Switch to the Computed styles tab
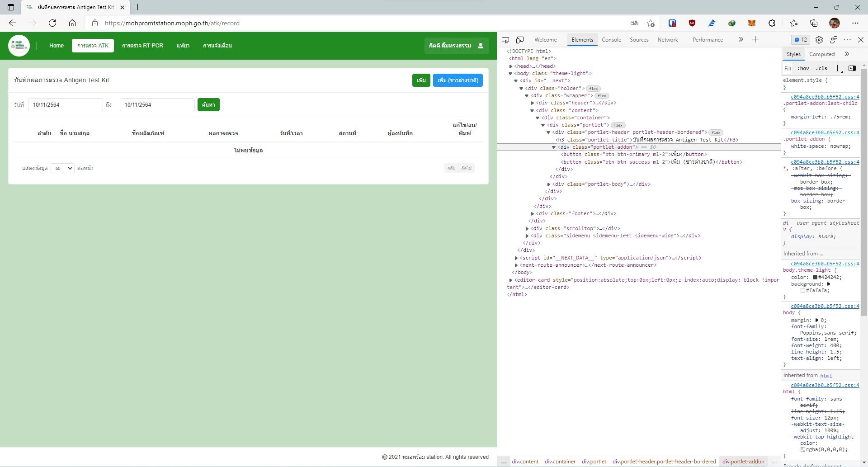Viewport: 868px width, 467px height. 822,54
